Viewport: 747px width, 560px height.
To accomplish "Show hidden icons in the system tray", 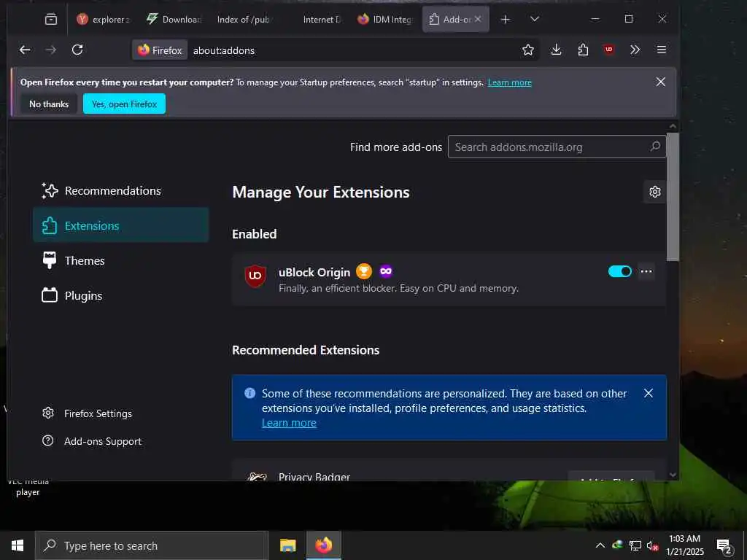I will tap(600, 545).
